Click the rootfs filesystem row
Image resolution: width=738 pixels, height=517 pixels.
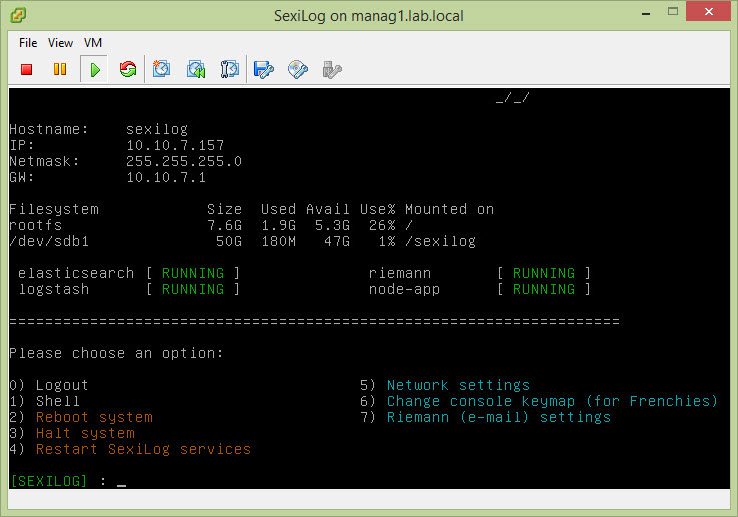pos(211,225)
